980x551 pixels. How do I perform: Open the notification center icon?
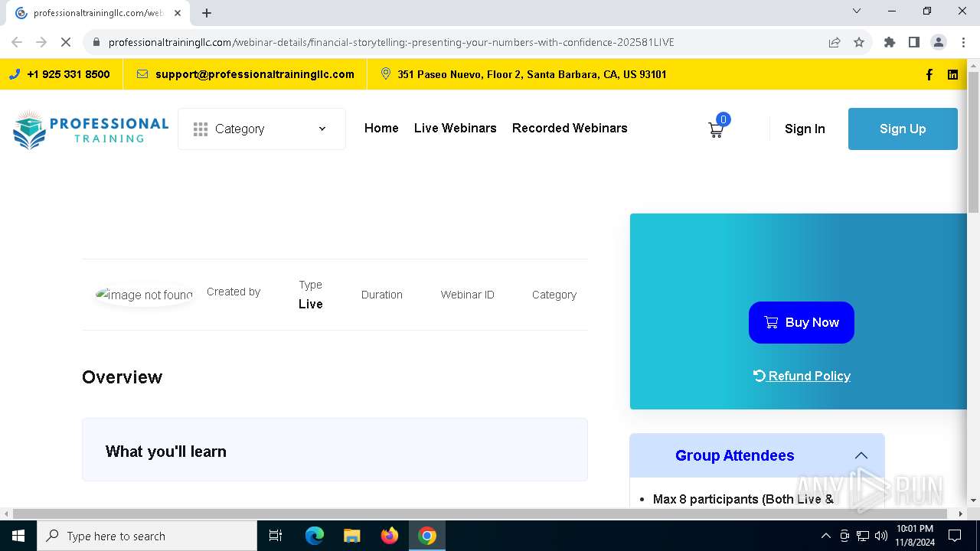(x=955, y=536)
